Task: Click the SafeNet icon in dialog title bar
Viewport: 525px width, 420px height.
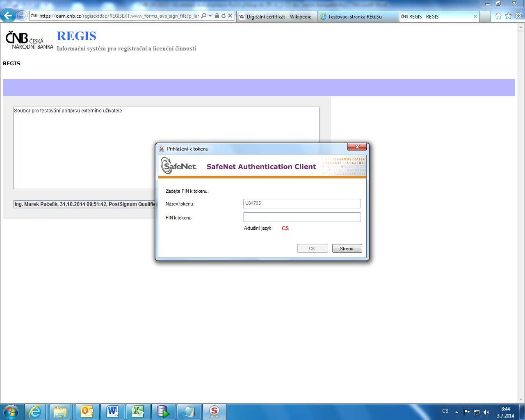Action: pyautogui.click(x=162, y=148)
